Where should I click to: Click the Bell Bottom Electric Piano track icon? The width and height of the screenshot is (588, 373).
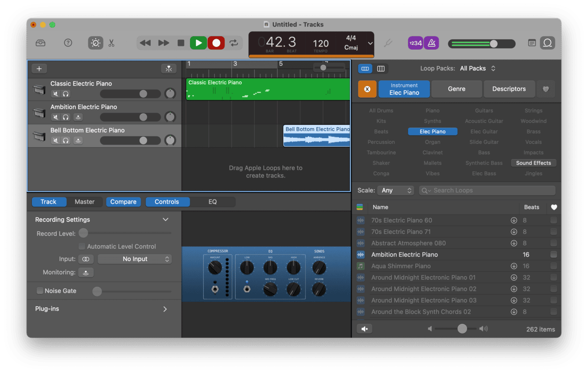tap(39, 136)
